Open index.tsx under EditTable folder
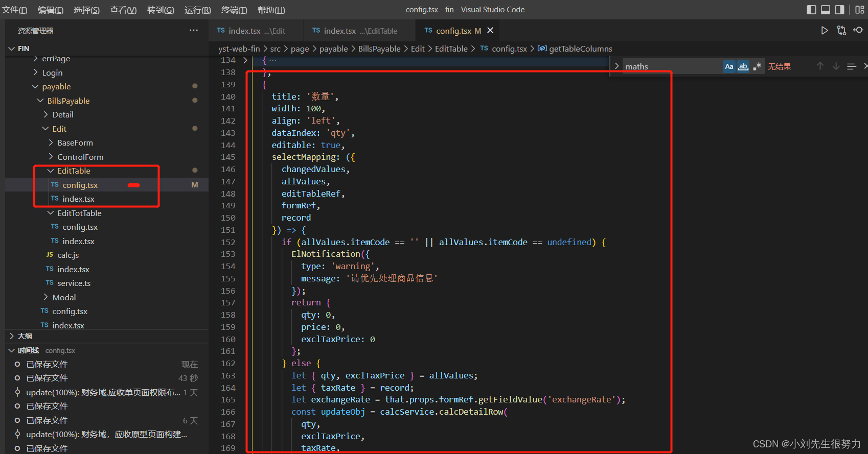Viewport: 868px width, 454px height. point(78,199)
